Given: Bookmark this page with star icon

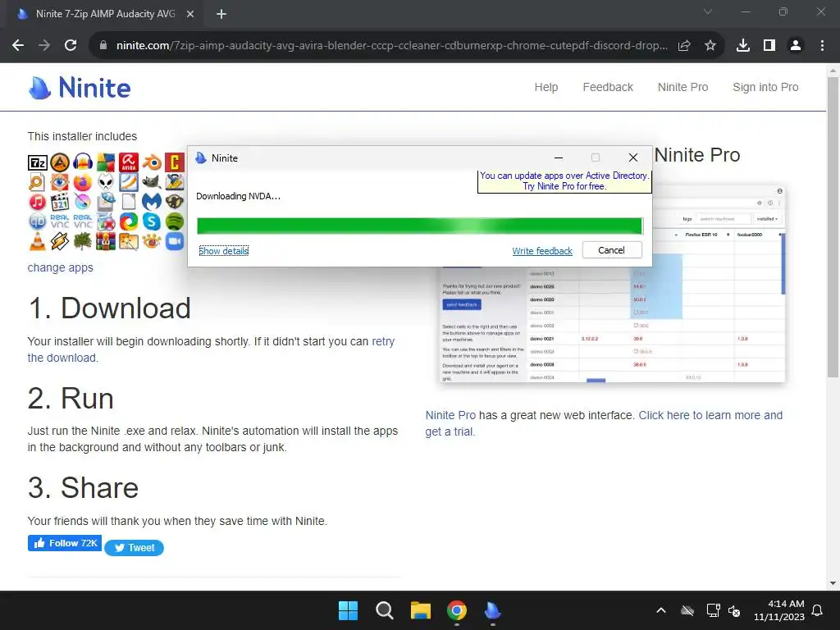Looking at the screenshot, I should pyautogui.click(x=710, y=46).
